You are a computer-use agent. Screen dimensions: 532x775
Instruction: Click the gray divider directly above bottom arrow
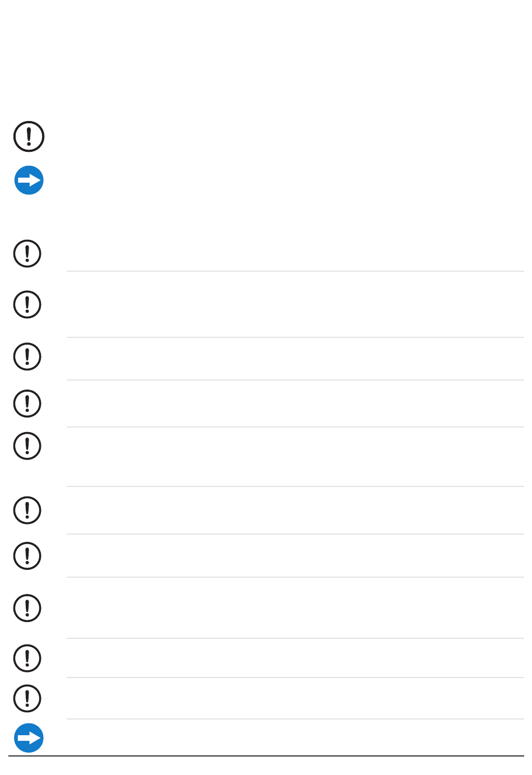coord(295,719)
